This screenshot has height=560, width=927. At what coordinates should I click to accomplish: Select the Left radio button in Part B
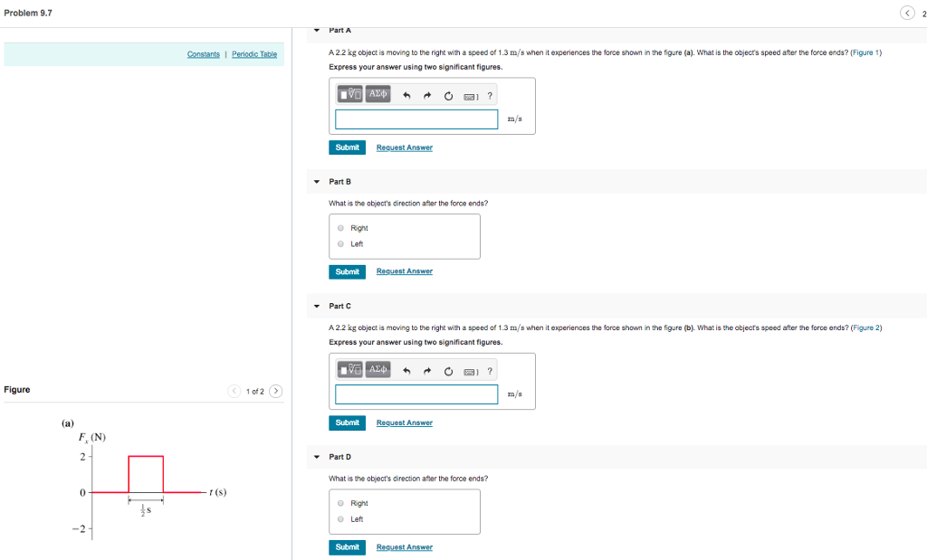pos(341,243)
